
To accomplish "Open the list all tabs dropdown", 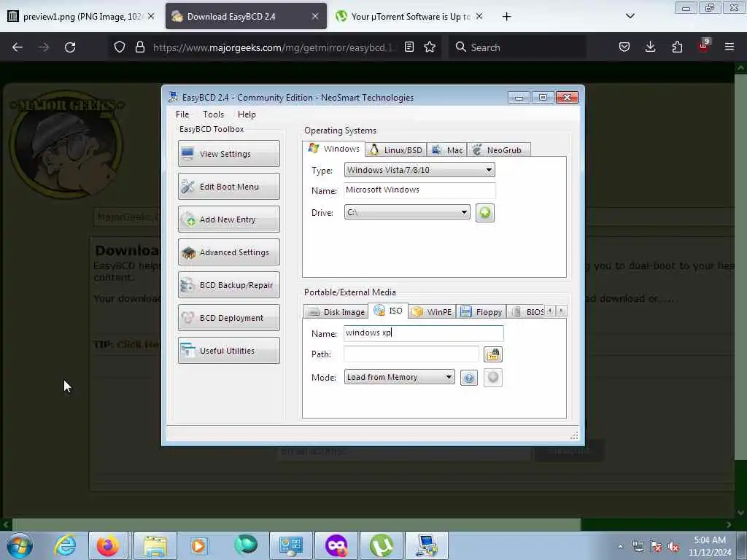I will (630, 16).
